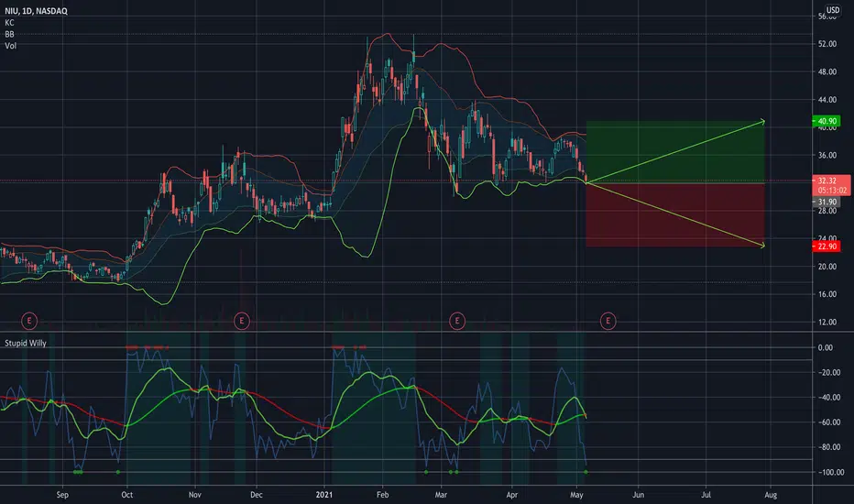Select the green profit zone of position tool
Screen dimensions: 854x504
(x=675, y=152)
